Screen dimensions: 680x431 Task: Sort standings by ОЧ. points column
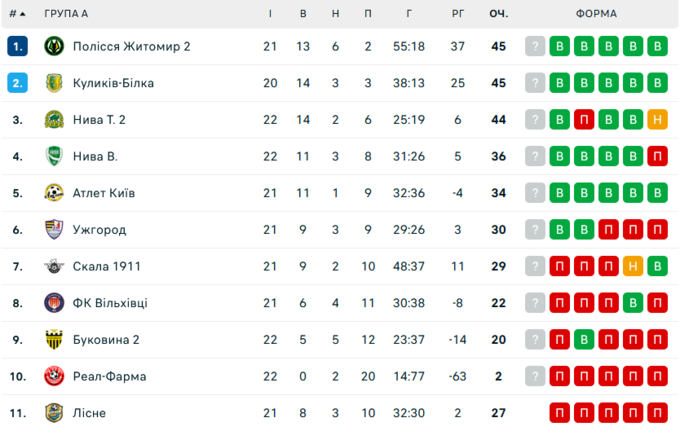(498, 14)
